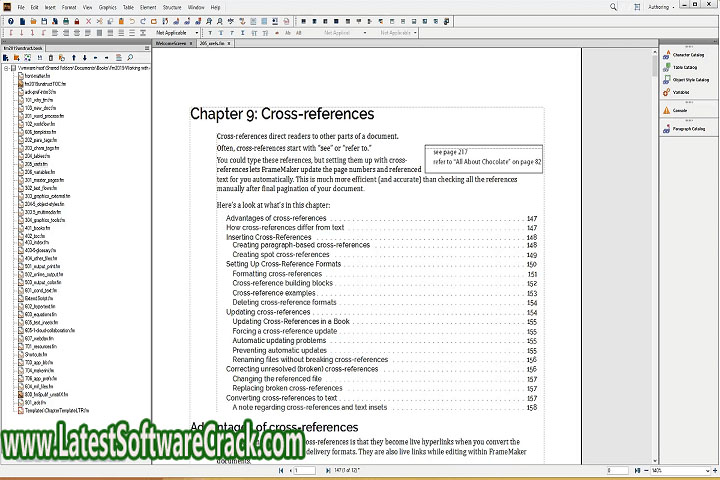Open the first Not Applicable format dropdown

click(176, 32)
